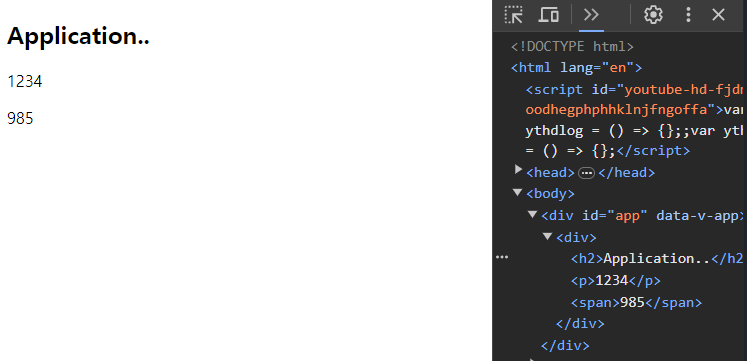Toggle the device toolbar icon
747x361 pixels.
pyautogui.click(x=548, y=15)
